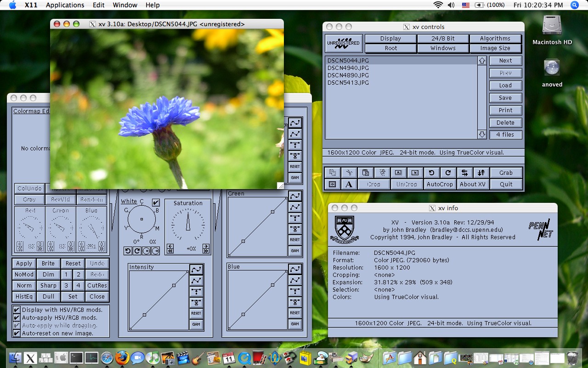This screenshot has height=368, width=588.
Task: Click the UNREGISTERED logo in xv controls
Action: [x=344, y=43]
